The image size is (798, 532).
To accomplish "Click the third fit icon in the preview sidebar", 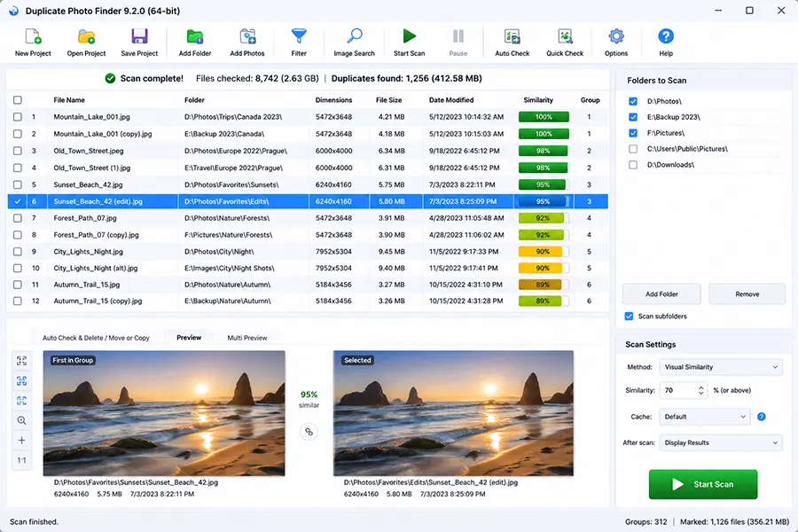I will tap(21, 401).
